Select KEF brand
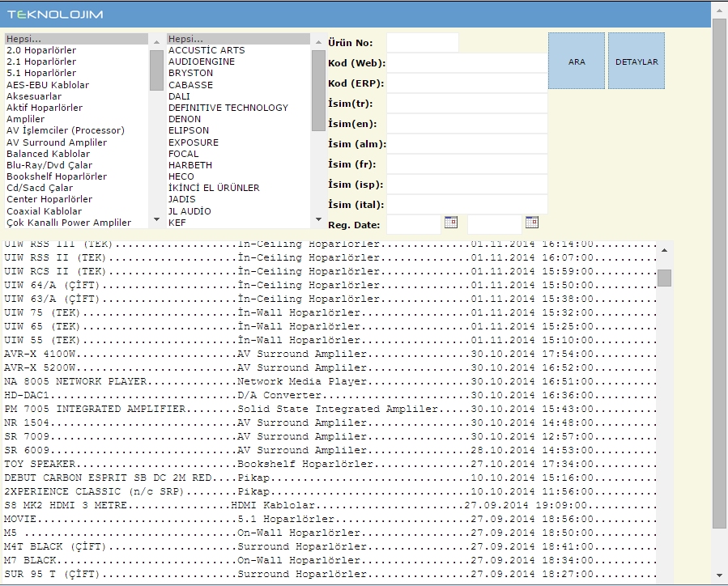The width and height of the screenshot is (728, 586). tap(239, 223)
